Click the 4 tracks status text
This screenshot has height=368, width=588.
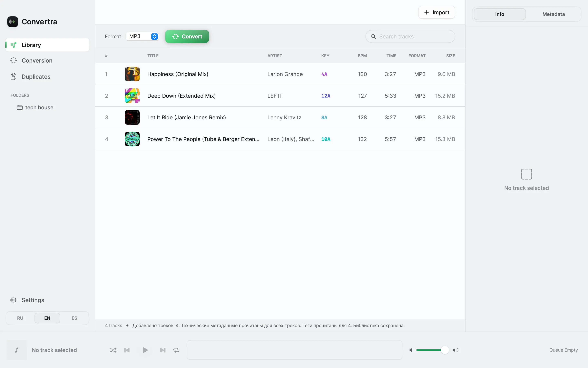[114, 325]
